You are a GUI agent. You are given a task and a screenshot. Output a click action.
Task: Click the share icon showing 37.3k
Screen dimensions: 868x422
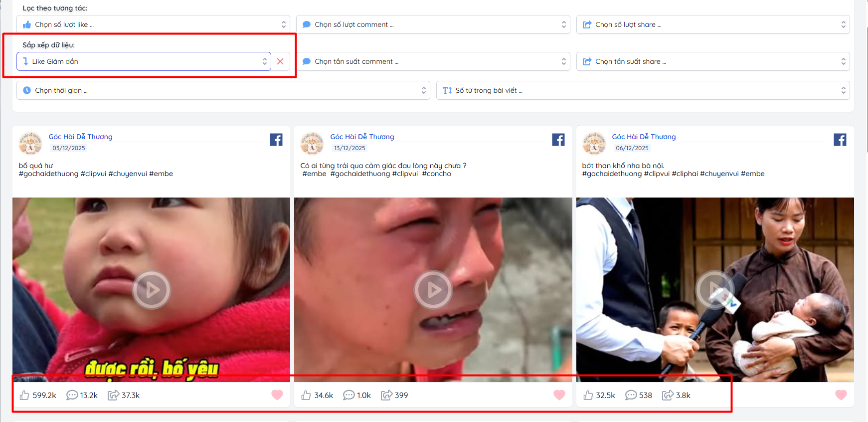coord(113,395)
